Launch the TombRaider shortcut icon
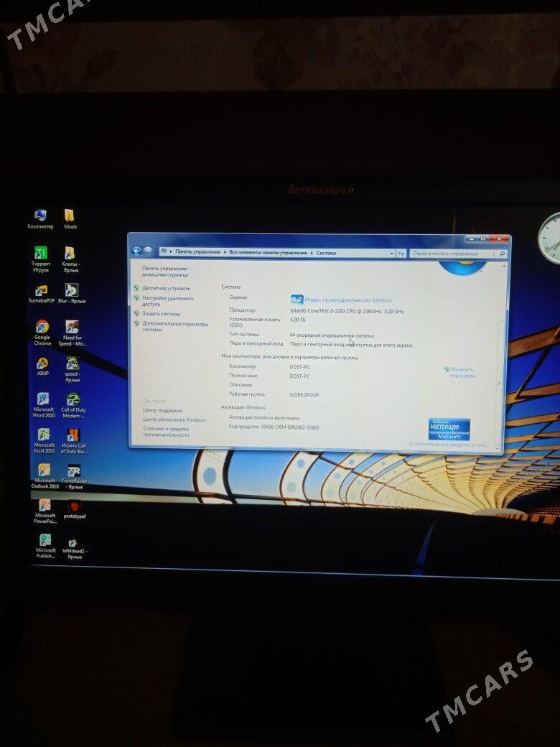 point(73,471)
